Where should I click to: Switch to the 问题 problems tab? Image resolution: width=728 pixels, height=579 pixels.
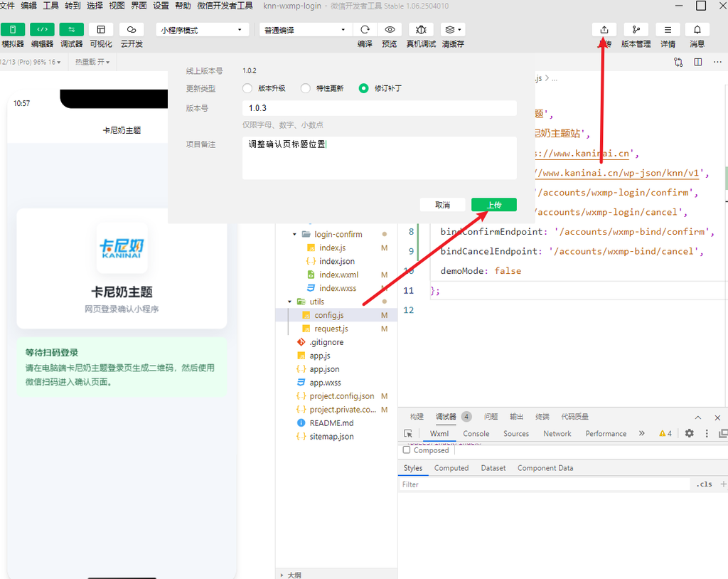[x=491, y=416]
